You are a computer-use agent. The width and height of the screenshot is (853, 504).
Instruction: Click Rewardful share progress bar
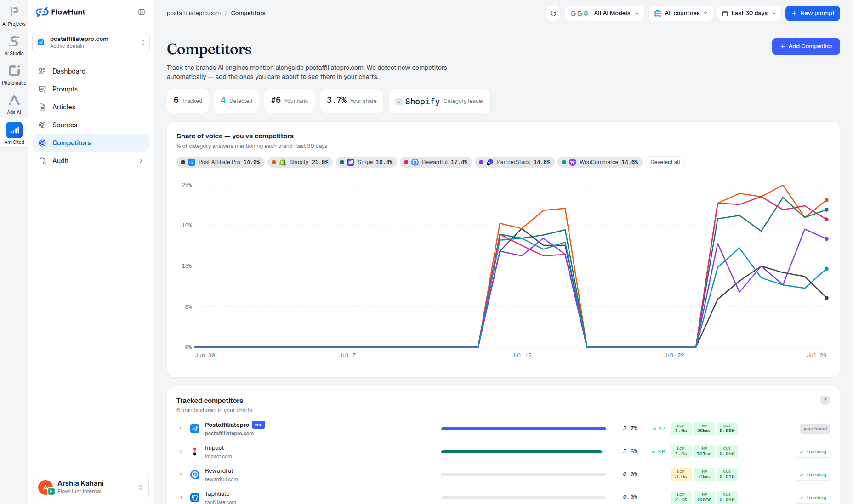click(x=523, y=475)
